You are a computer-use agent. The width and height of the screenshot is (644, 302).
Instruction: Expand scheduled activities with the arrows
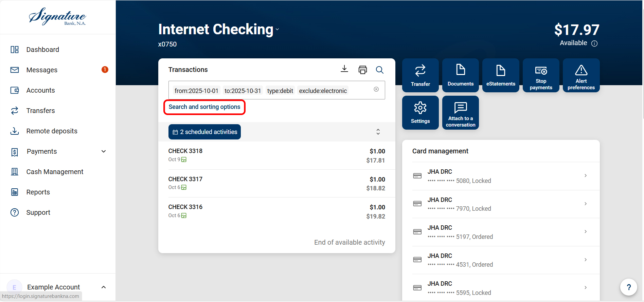click(x=378, y=132)
